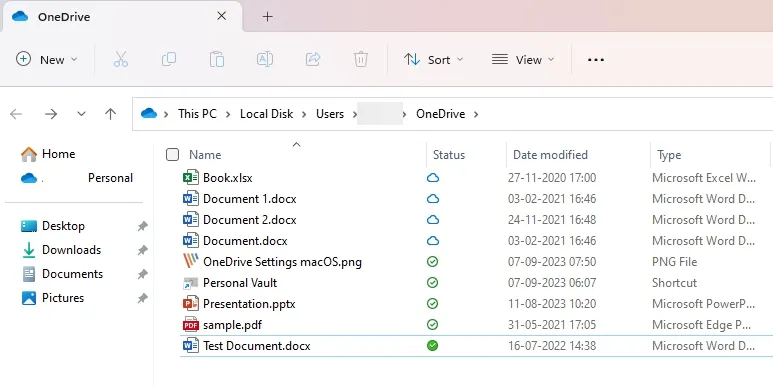This screenshot has width=773, height=386.
Task: Click This PC in the breadcrumb
Action: [x=197, y=114]
